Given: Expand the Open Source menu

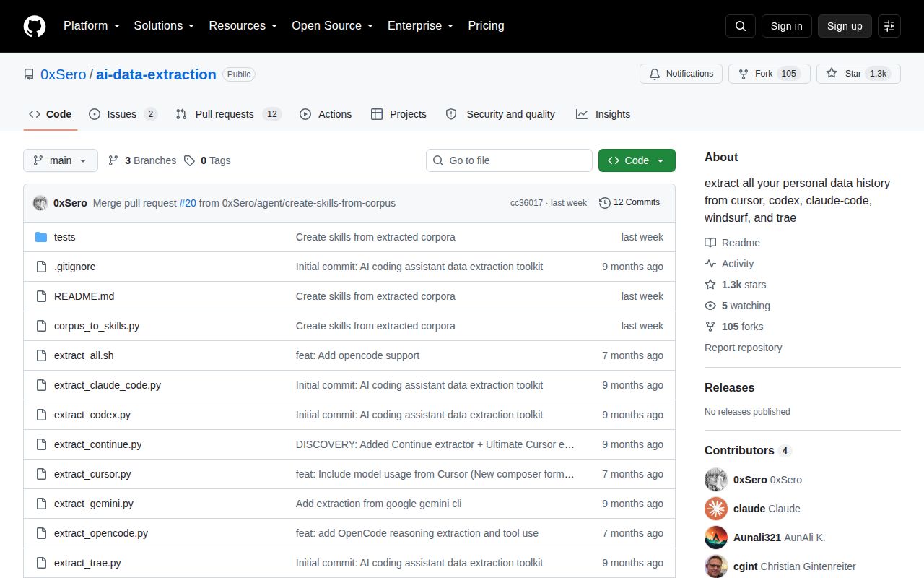Looking at the screenshot, I should (333, 26).
